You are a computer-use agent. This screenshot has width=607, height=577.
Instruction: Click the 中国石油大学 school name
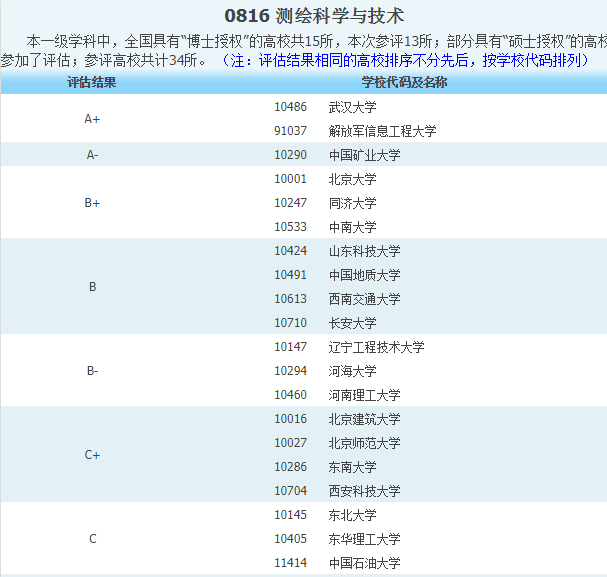click(x=364, y=563)
